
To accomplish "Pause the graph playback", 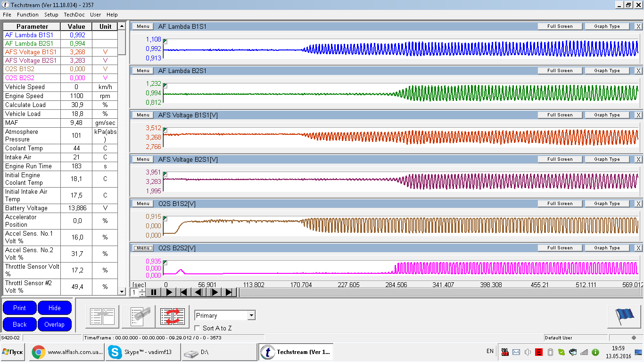I will pyautogui.click(x=153, y=292).
